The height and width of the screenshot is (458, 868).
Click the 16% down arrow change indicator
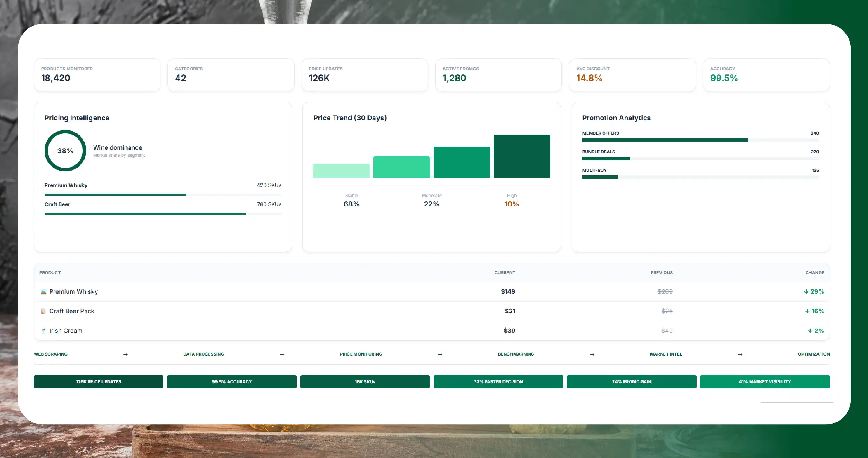(x=814, y=311)
